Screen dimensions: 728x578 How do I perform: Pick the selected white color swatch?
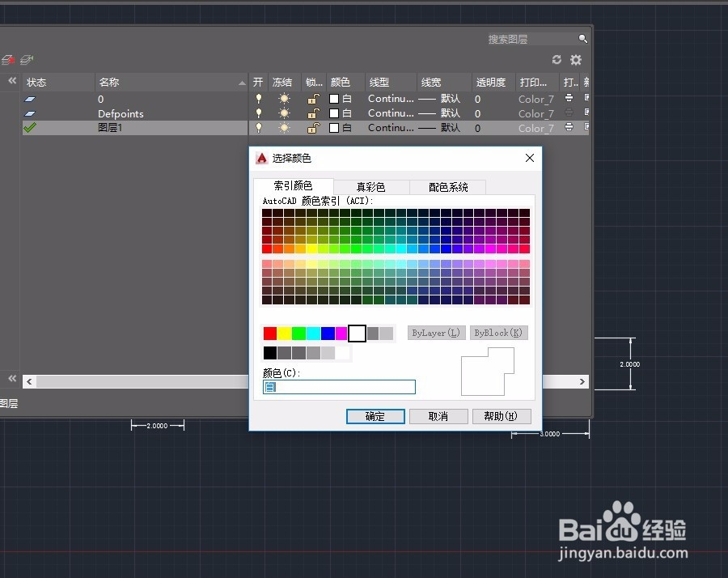tap(357, 334)
